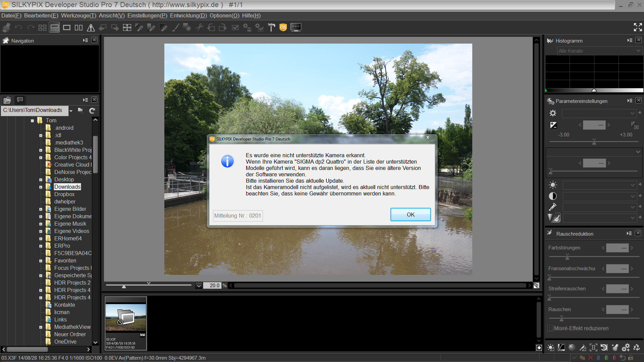The height and width of the screenshot is (362, 644).
Task: Open the Histogramm panel options menu
Action: click(630, 40)
